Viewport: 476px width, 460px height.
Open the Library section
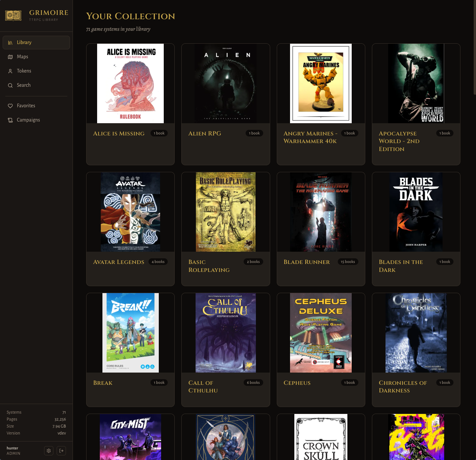pyautogui.click(x=36, y=42)
